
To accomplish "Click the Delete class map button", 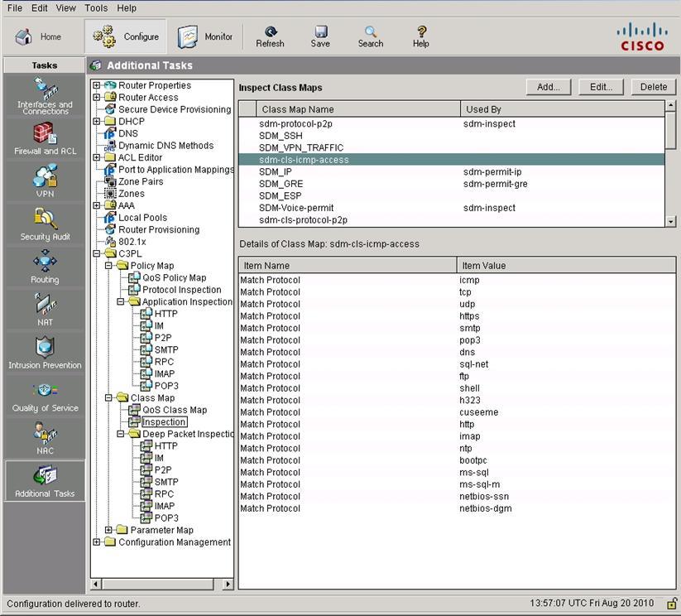I will click(654, 87).
